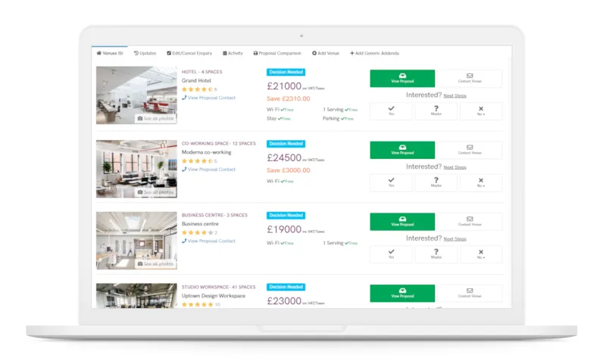See all photos of Business centre
606x364 pixels.
click(x=156, y=263)
